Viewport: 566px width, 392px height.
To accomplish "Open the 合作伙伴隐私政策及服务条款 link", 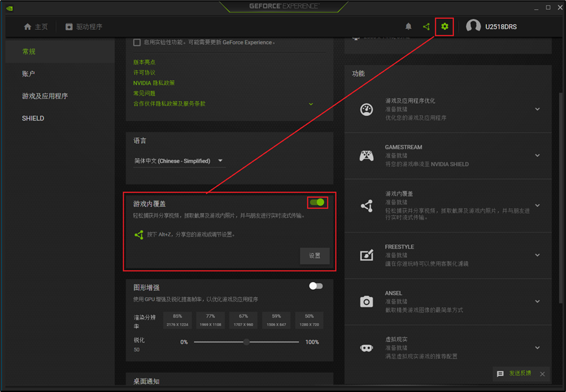I will (169, 104).
